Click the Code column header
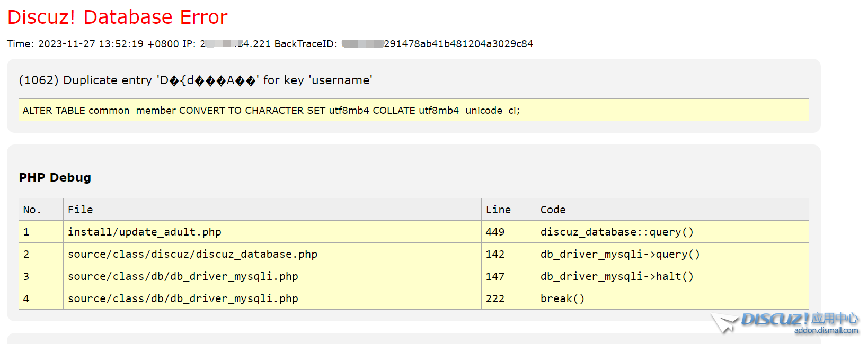Viewport: 868px width, 344px height. point(553,210)
